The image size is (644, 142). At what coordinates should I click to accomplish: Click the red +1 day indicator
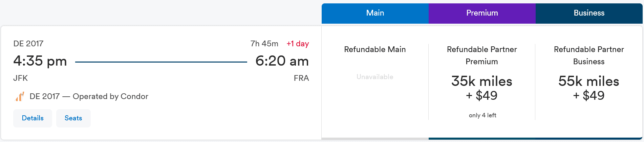point(298,44)
